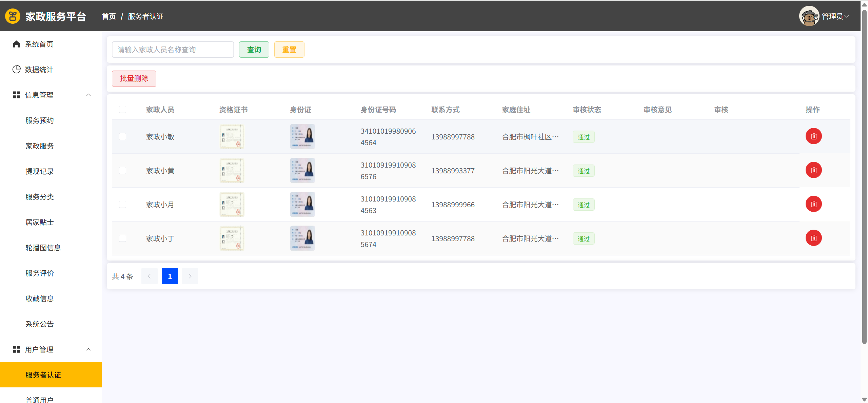Click the delete icon for 家政小黄
This screenshot has height=403, width=868.
[813, 170]
